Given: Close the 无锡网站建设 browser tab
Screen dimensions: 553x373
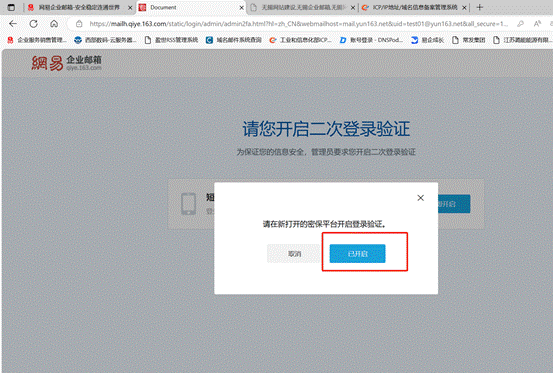Looking at the screenshot, I should point(353,7).
